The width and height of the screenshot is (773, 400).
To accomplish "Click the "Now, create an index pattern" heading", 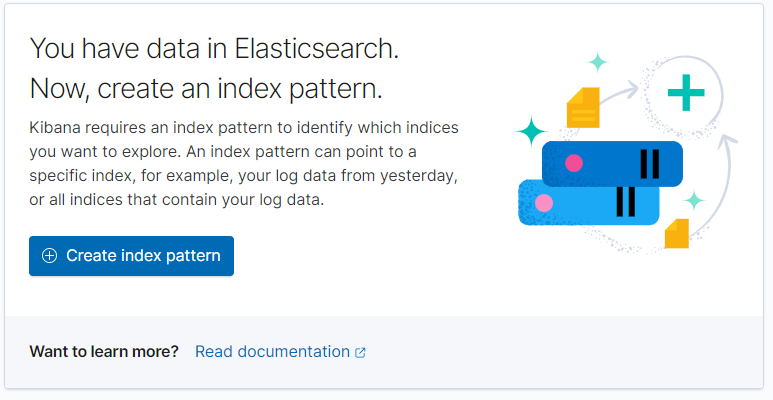I will point(206,88).
